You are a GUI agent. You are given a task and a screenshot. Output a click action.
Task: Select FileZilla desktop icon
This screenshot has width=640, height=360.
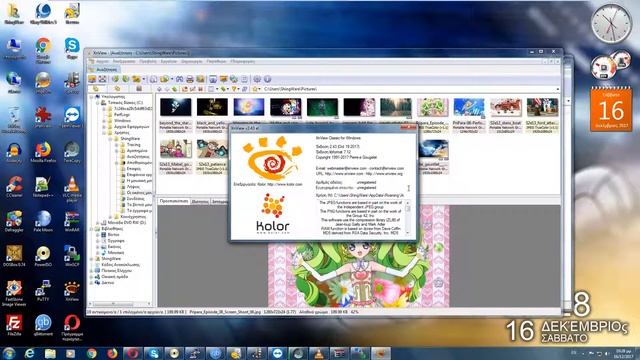point(14,325)
